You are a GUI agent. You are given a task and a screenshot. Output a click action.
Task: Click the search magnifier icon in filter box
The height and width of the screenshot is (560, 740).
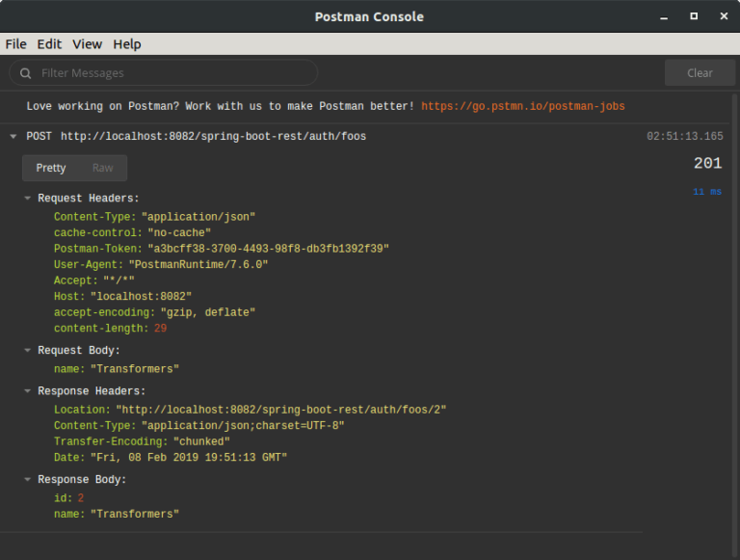[x=25, y=73]
